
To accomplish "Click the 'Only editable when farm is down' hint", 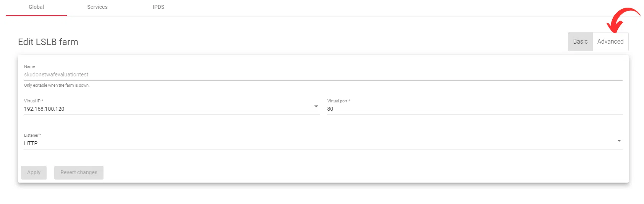I will [x=57, y=85].
